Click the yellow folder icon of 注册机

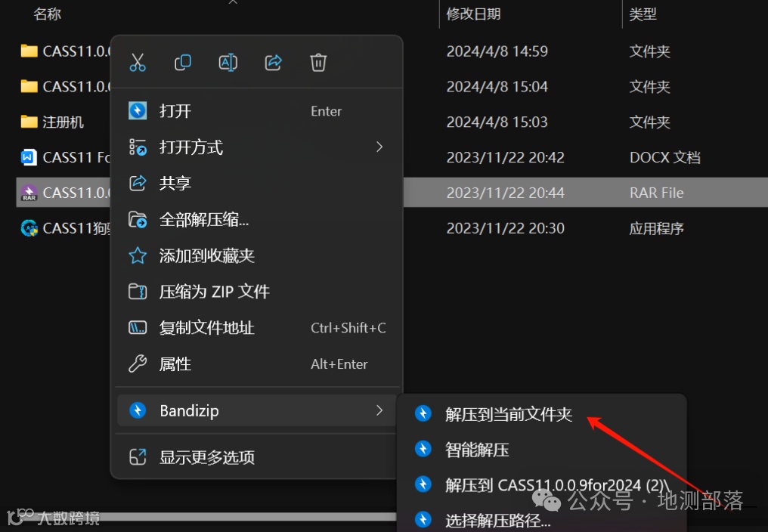click(29, 122)
